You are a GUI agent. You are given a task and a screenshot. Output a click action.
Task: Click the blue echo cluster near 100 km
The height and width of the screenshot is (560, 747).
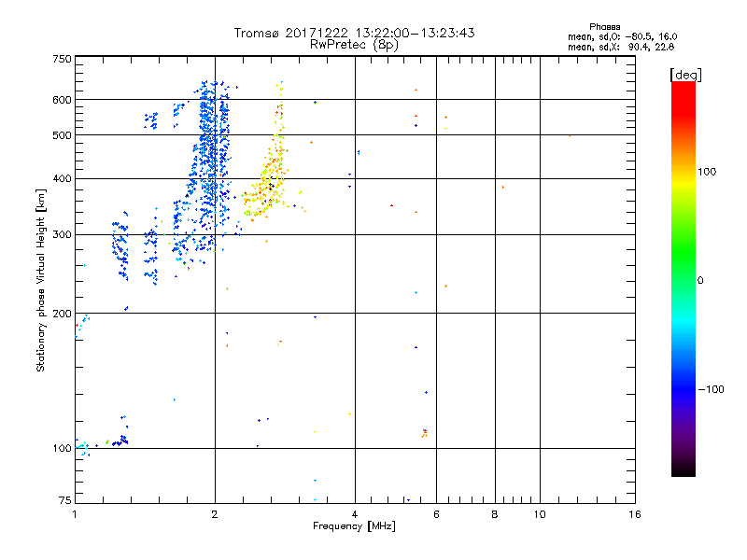click(120, 441)
